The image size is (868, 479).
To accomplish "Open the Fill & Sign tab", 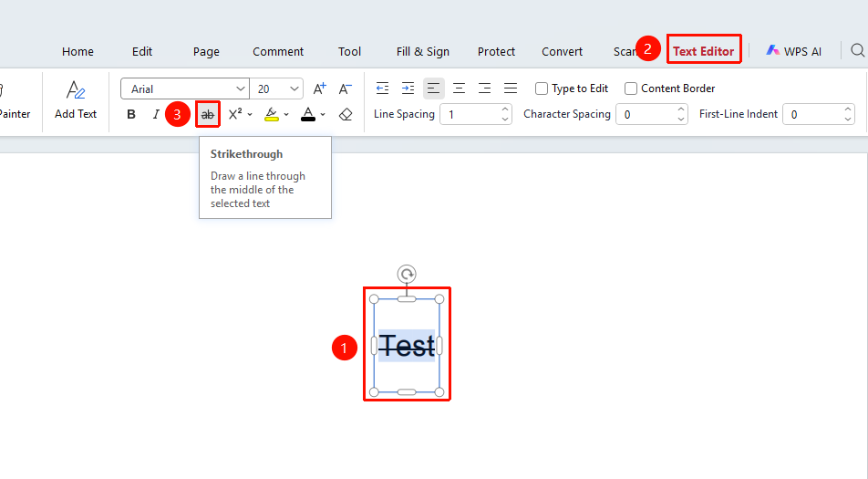I will 423,51.
